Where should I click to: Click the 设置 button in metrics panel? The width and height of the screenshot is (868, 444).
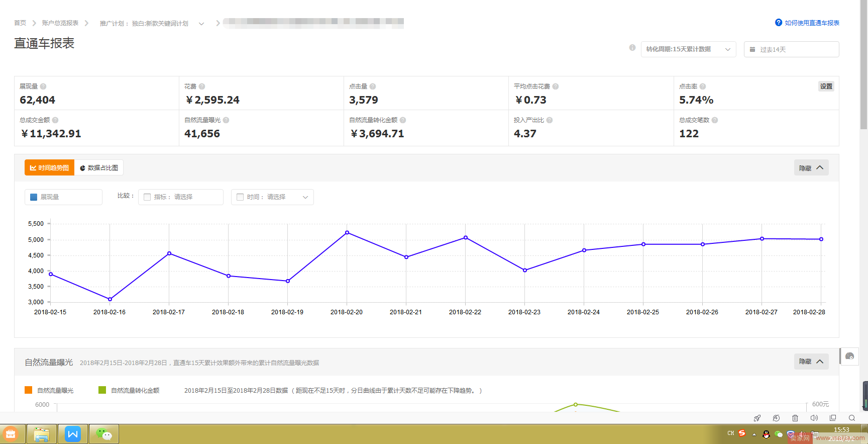[x=826, y=86]
